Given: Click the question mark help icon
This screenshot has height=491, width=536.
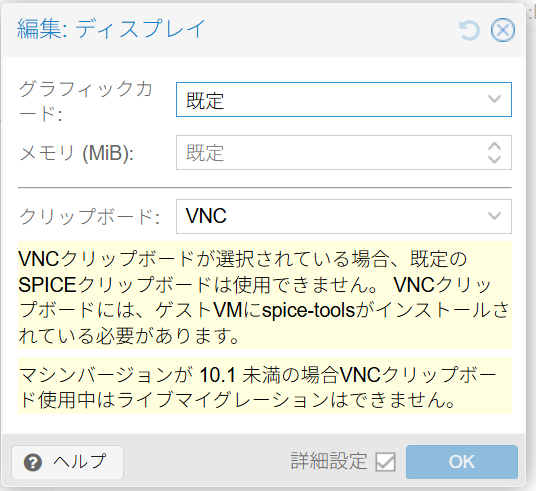Looking at the screenshot, I should click(33, 463).
